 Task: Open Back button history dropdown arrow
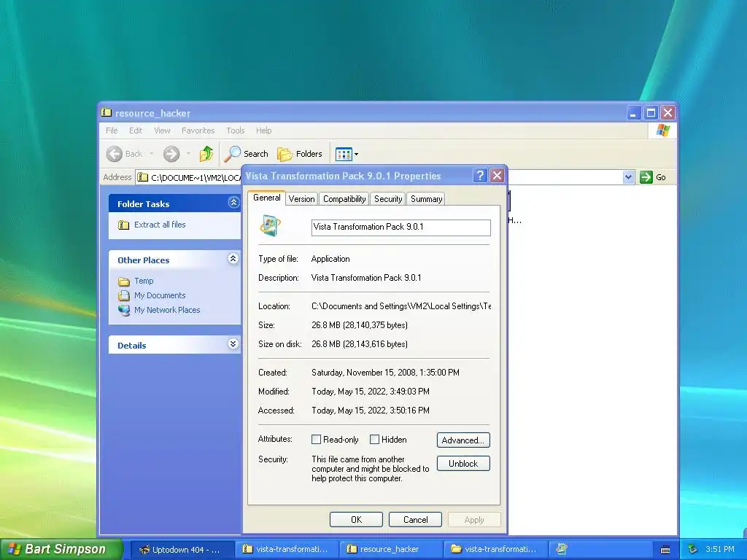coord(152,154)
